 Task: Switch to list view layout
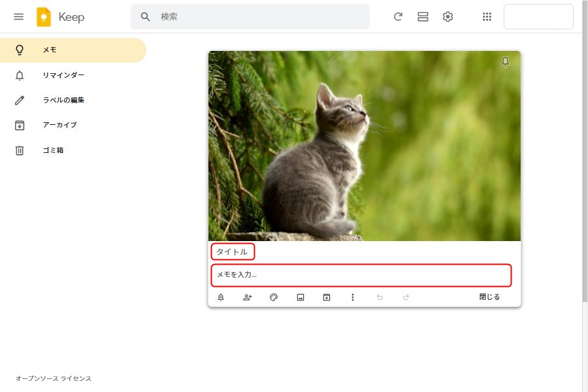423,17
